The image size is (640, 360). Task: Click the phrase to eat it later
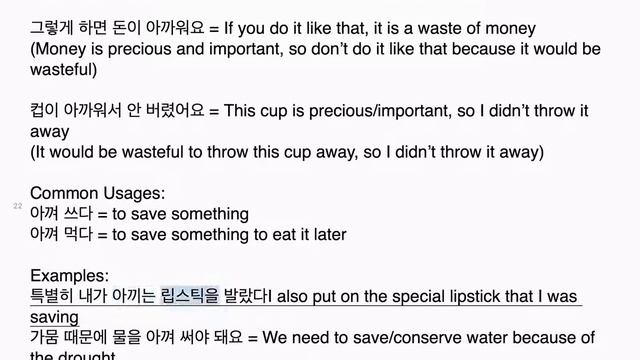300,235
